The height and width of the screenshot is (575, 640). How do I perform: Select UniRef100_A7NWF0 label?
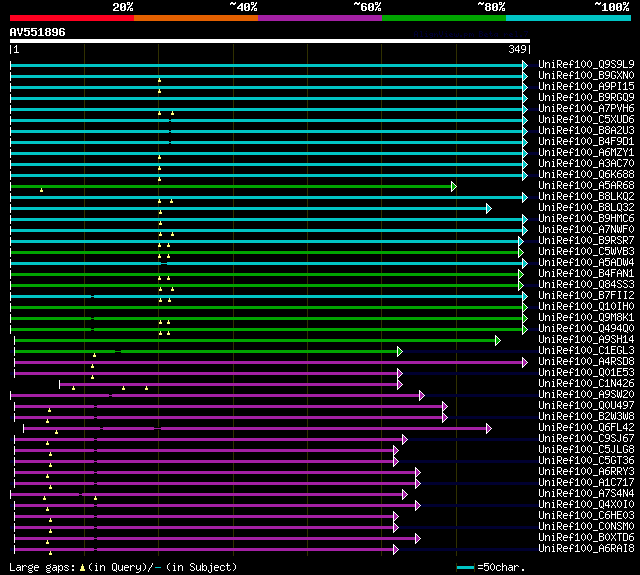tap(586, 230)
